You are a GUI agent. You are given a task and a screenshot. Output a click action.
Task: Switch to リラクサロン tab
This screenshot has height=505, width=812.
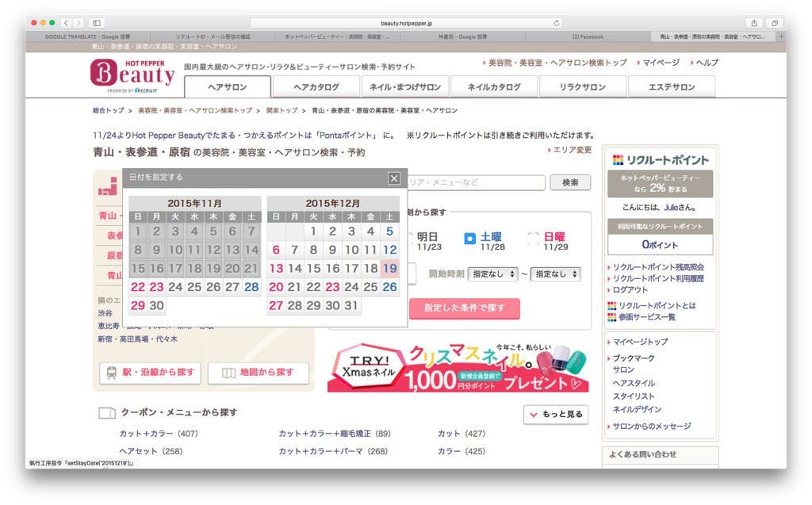[x=583, y=87]
